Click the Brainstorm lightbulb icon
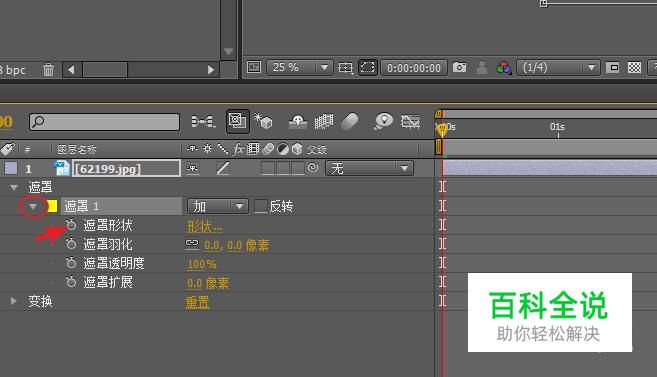Image resolution: width=657 pixels, height=377 pixels. pyautogui.click(x=383, y=121)
